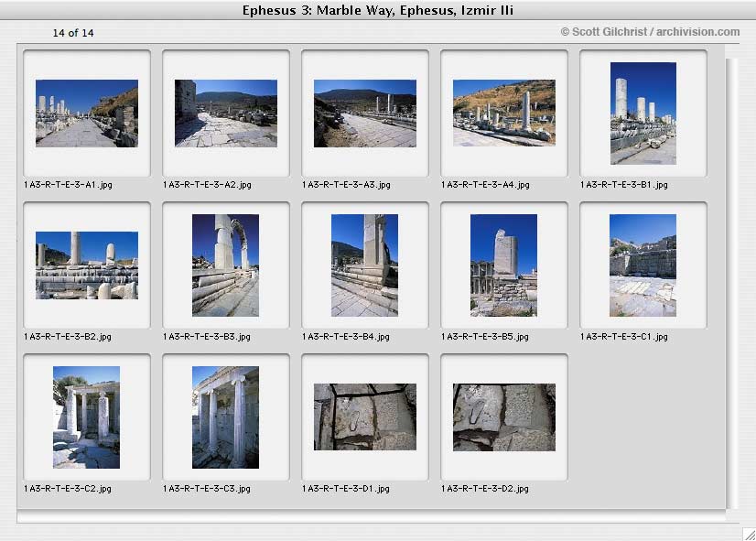Click filename label 1A3-R-T-E-3-A2.jpg

208,185
